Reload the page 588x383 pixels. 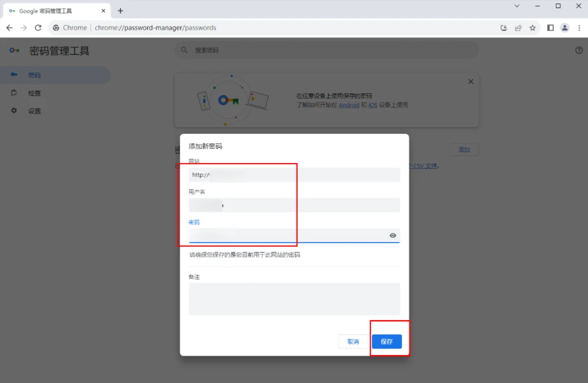38,28
